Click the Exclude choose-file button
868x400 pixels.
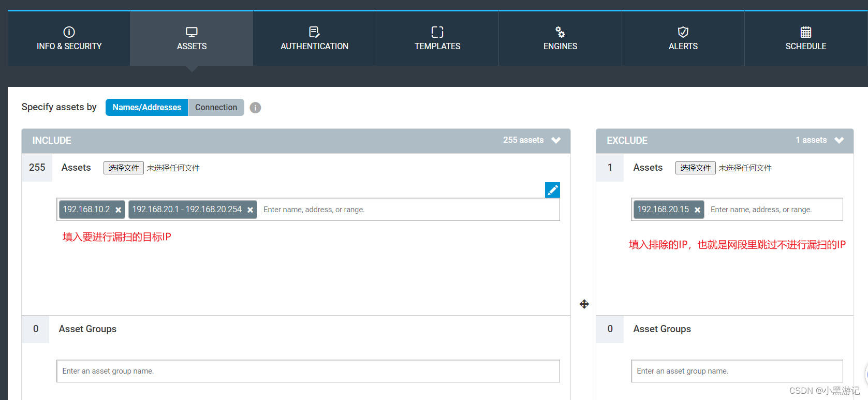tap(695, 168)
